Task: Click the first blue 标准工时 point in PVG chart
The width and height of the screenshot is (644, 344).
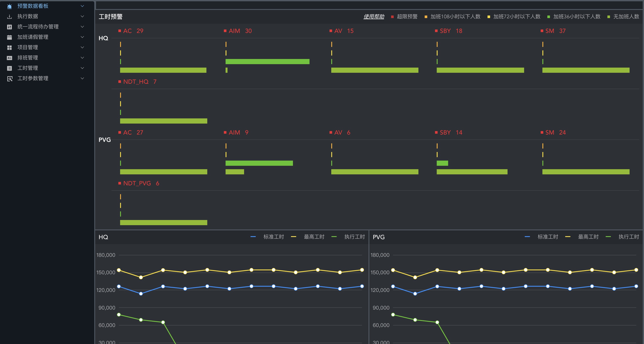Action: click(393, 287)
